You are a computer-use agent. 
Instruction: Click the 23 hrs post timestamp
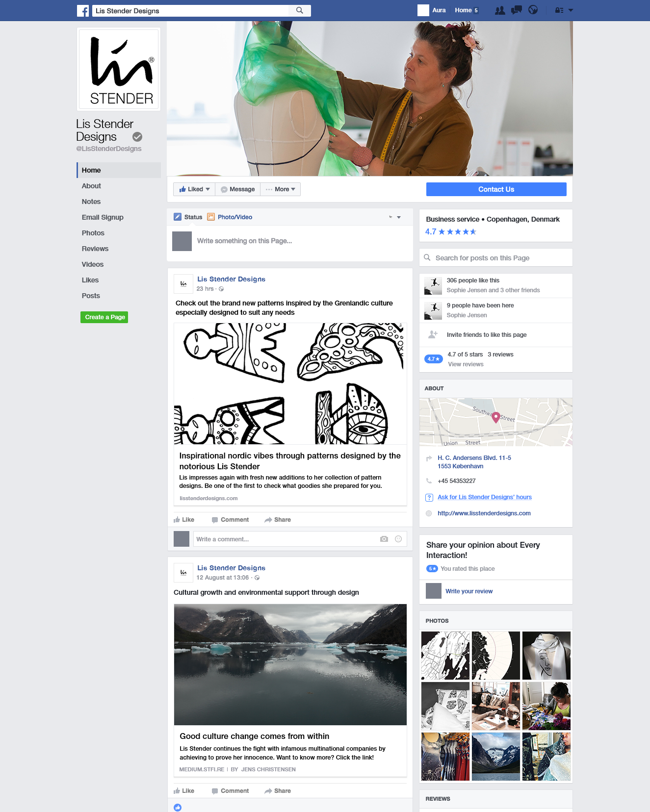click(205, 289)
